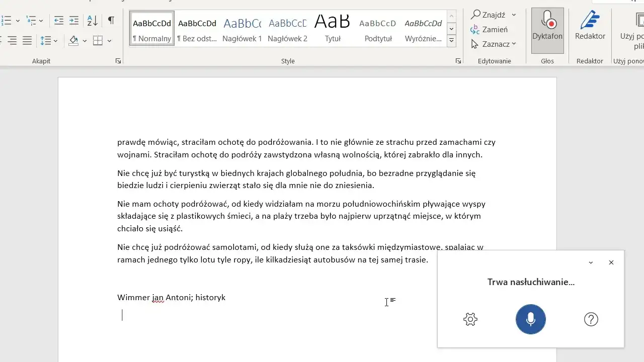Apply the Nagłówek 1 style
This screenshot has width=644, height=362.
tap(242, 28)
